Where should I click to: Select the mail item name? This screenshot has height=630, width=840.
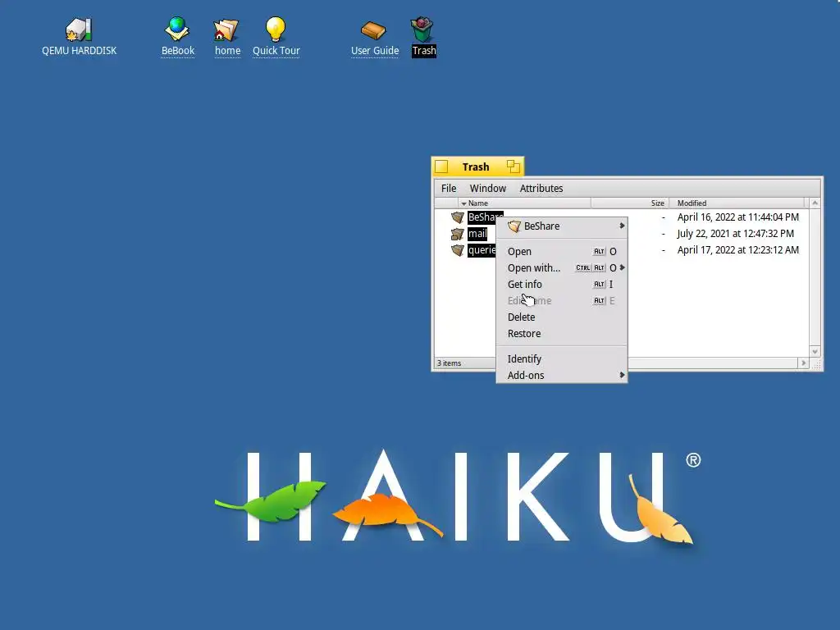(477, 234)
